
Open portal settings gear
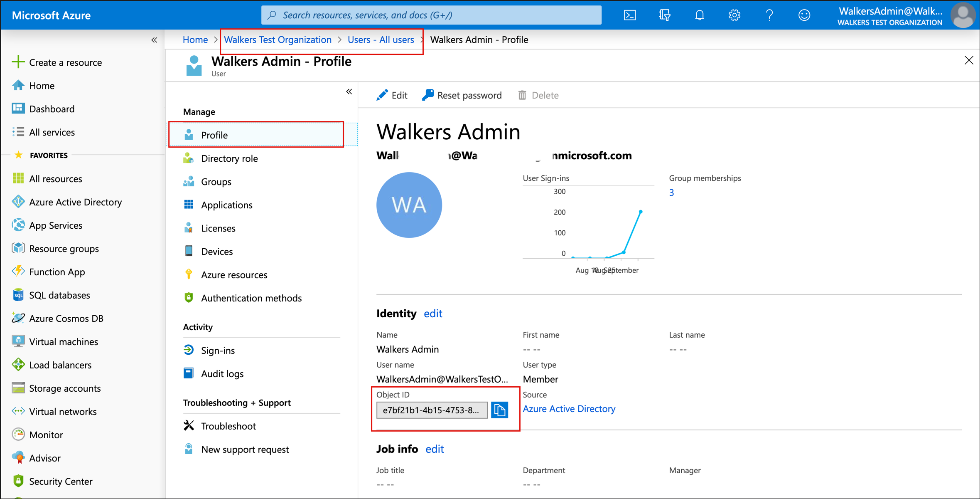734,15
